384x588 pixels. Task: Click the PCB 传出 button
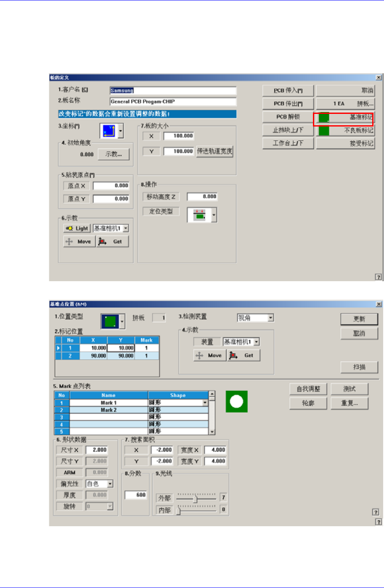pyautogui.click(x=289, y=103)
